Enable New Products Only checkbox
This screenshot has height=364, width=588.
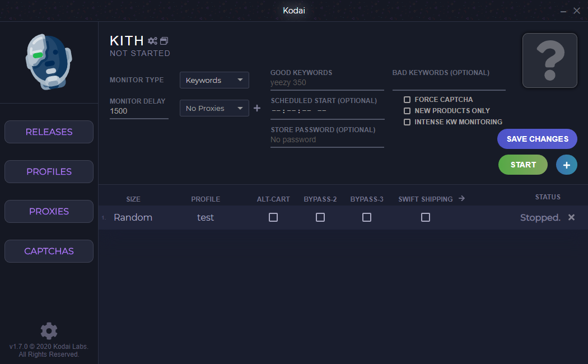point(407,111)
